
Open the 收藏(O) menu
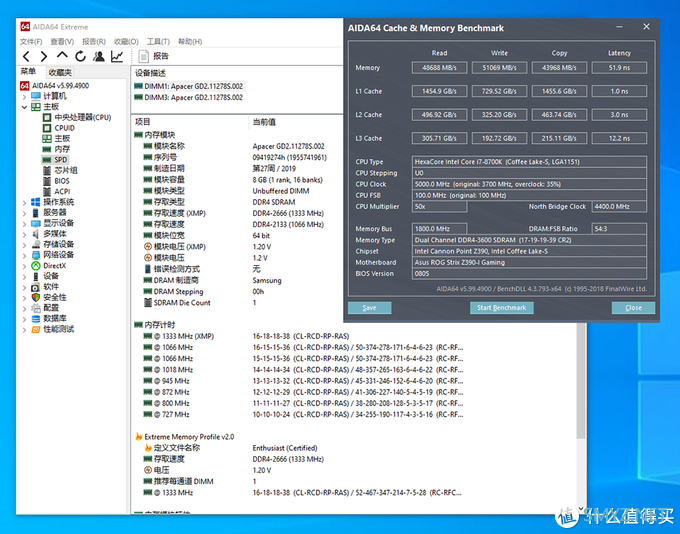[126, 41]
